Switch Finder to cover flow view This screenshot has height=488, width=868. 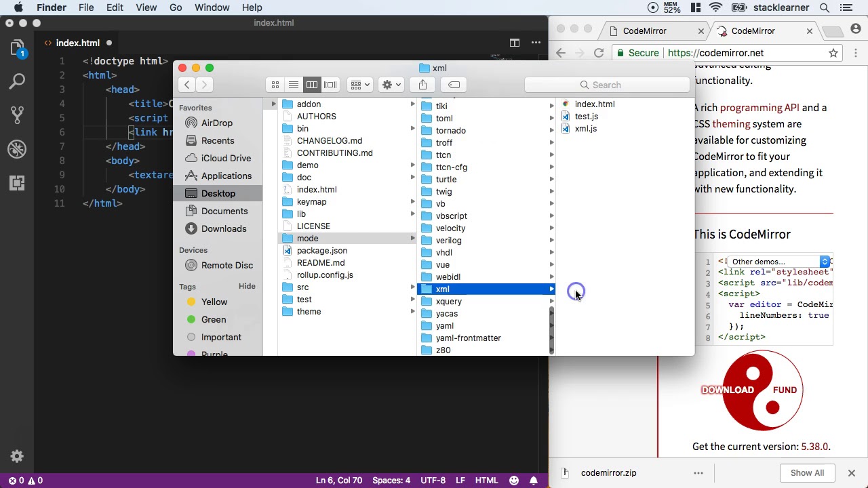click(x=330, y=85)
